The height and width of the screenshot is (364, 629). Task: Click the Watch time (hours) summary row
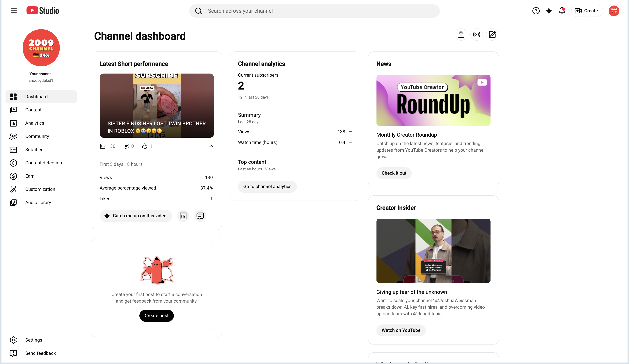[x=295, y=142]
